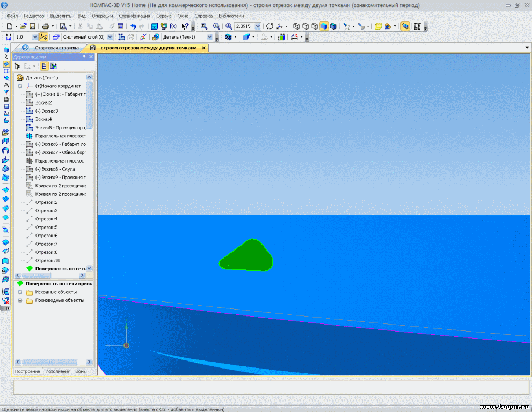Click the Open file folder icon
Viewport: 532px width, 412px height.
tap(23, 26)
